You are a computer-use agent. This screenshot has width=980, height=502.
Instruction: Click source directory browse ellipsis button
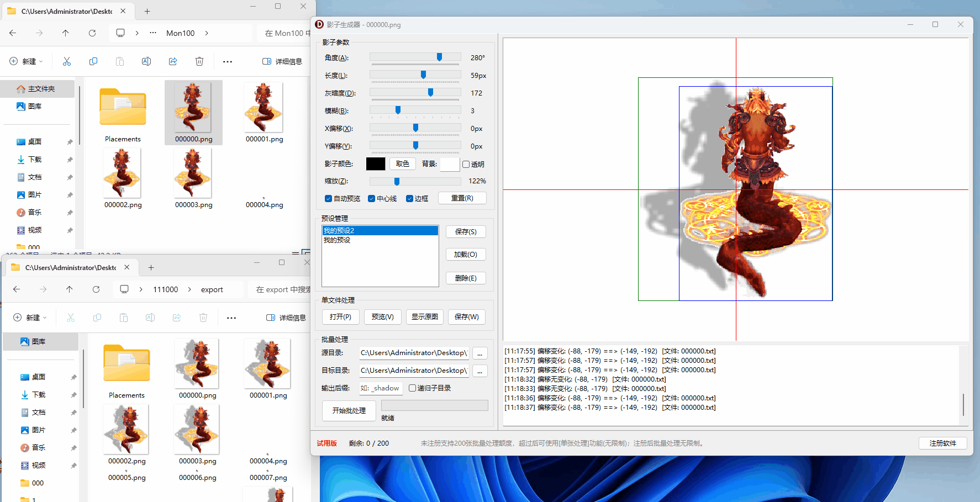pyautogui.click(x=480, y=353)
